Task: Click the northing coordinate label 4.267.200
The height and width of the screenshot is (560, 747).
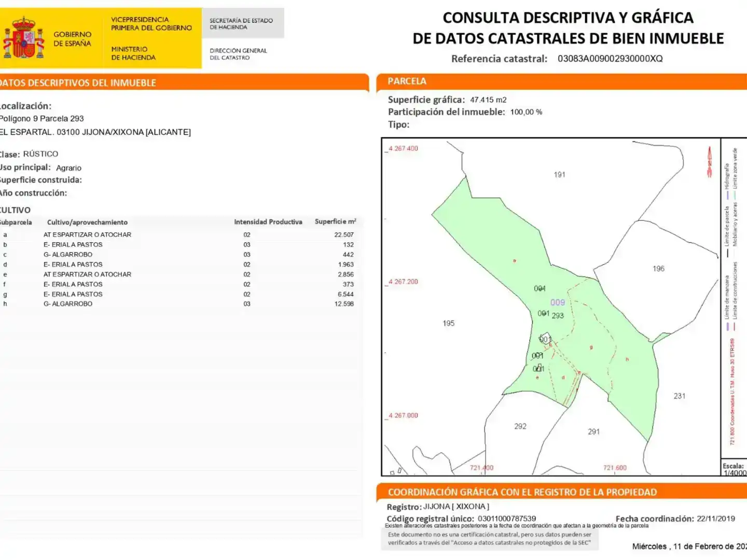Action: click(403, 282)
